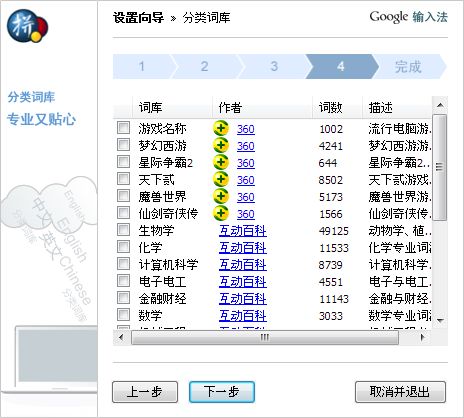Open 互动百科 link in 数学 row
464x418 pixels.
[243, 316]
